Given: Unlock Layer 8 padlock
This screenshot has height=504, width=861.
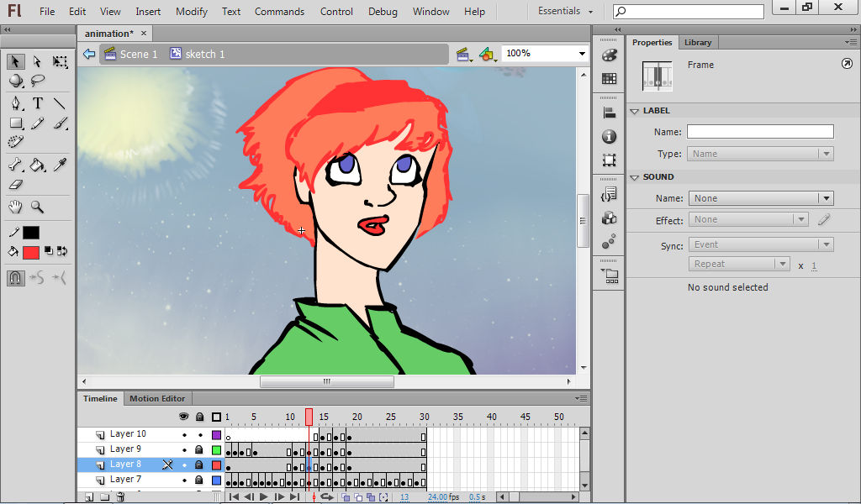Looking at the screenshot, I should tap(200, 465).
